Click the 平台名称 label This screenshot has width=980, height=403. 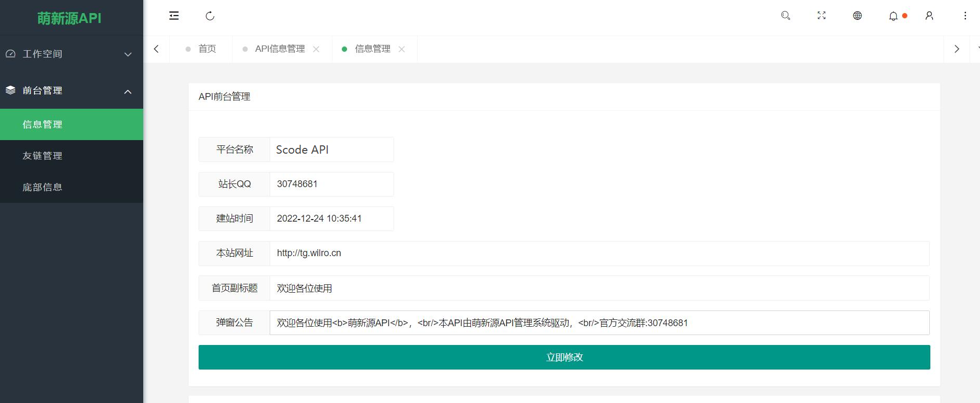(x=235, y=149)
